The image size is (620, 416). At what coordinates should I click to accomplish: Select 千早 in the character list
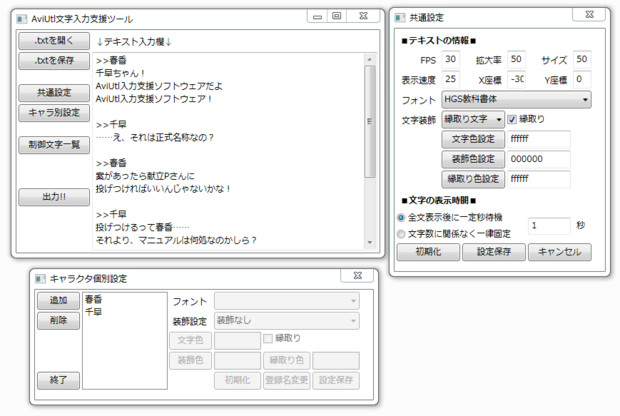93,311
